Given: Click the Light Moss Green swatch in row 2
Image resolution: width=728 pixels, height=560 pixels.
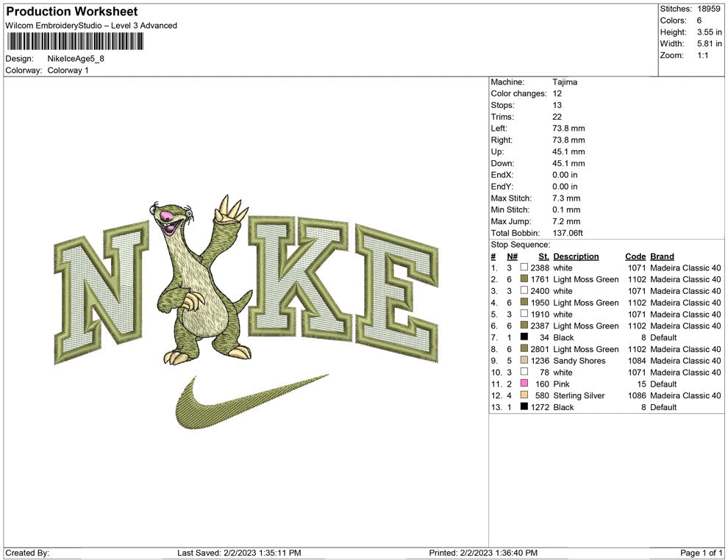Looking at the screenshot, I should pos(524,279).
